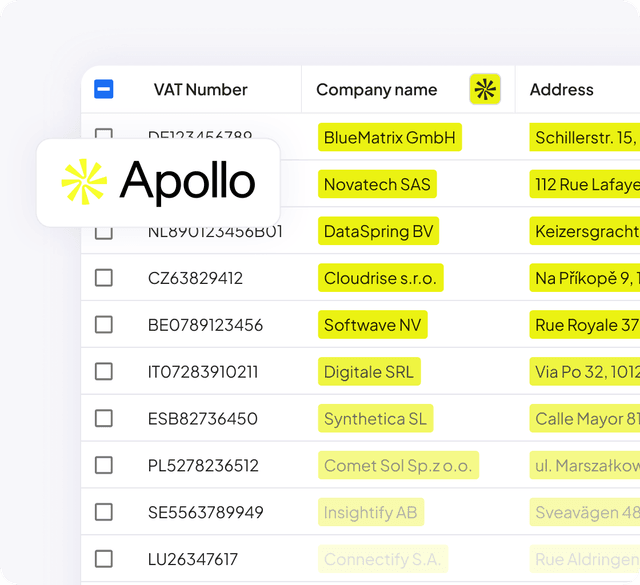The height and width of the screenshot is (585, 640).
Task: Click the DataSpring BV company cell
Action: [378, 231]
